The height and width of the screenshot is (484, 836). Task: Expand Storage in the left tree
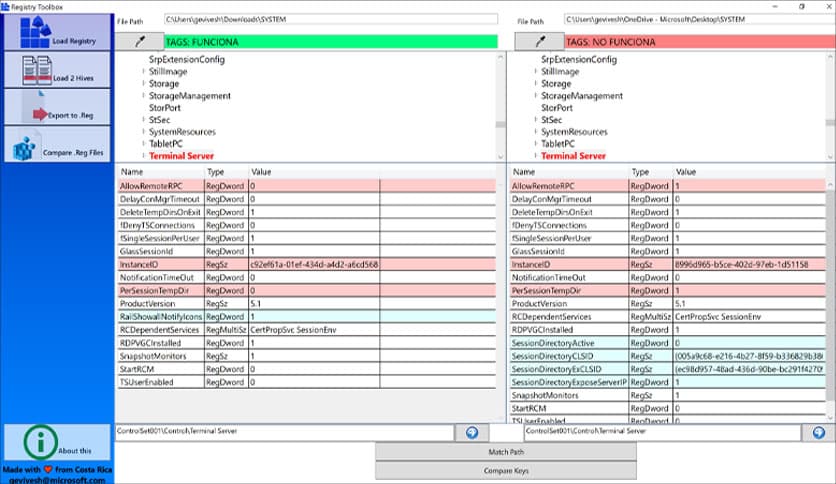point(143,83)
